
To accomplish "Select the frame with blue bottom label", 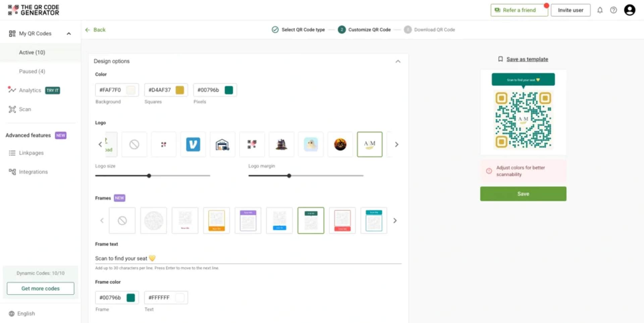I will point(279,220).
